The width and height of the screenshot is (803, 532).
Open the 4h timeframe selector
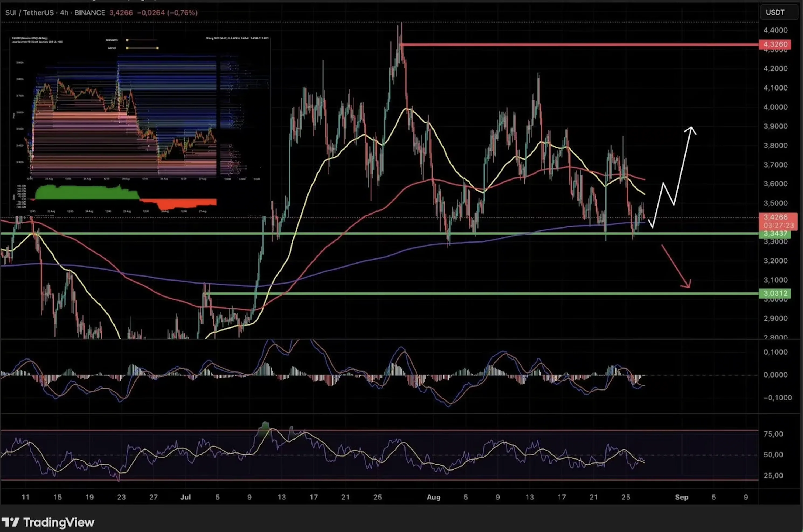(x=64, y=13)
